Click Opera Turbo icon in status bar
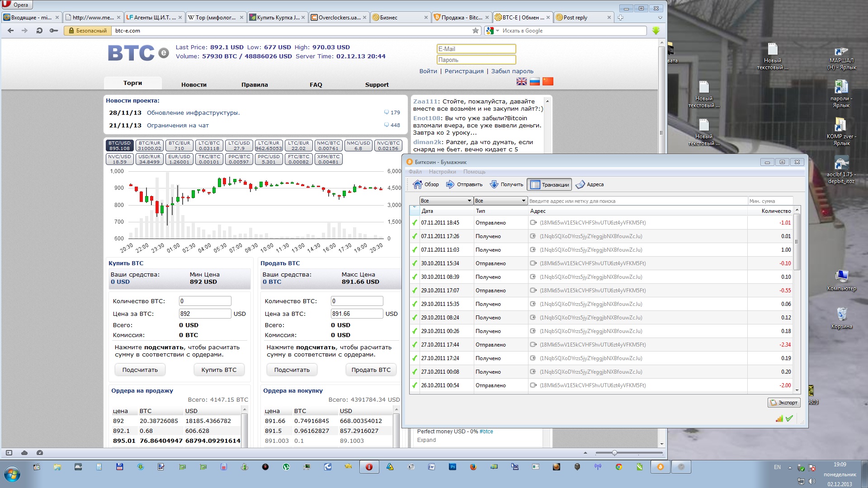The width and height of the screenshot is (868, 488). pyautogui.click(x=40, y=453)
